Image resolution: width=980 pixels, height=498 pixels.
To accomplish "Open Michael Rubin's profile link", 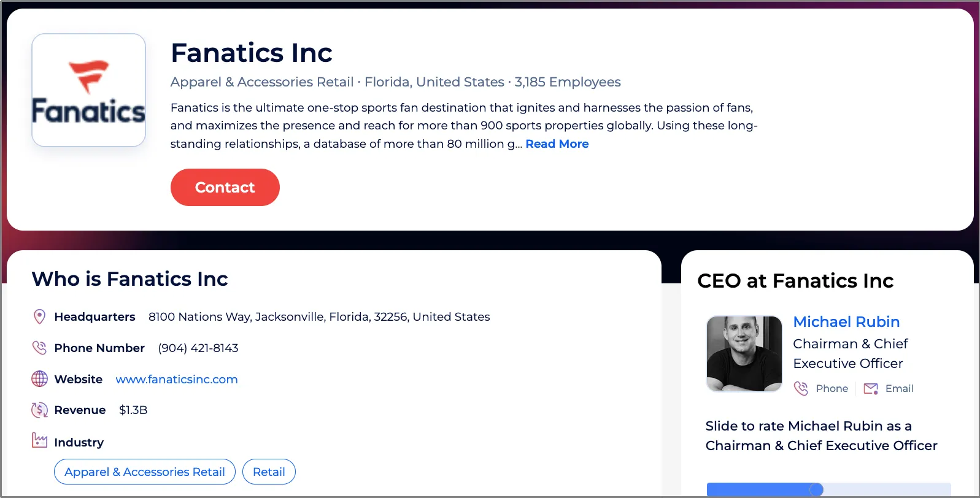I will point(846,321).
